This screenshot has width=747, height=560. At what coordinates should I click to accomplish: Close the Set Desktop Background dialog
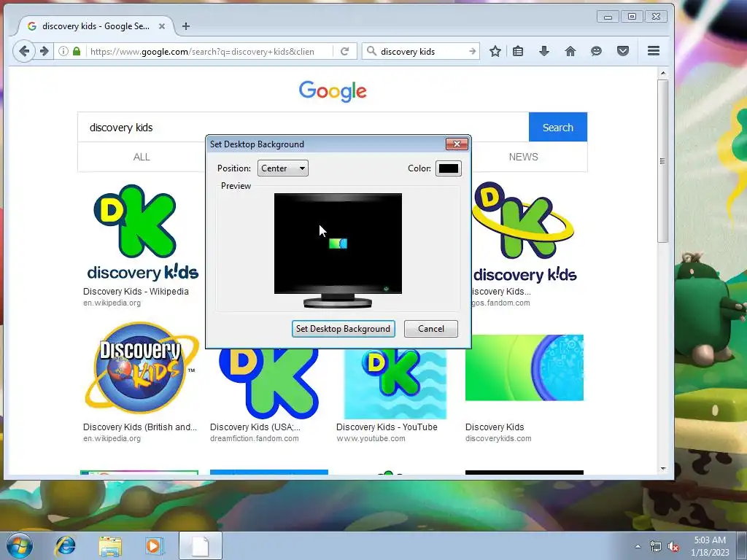[x=457, y=144]
